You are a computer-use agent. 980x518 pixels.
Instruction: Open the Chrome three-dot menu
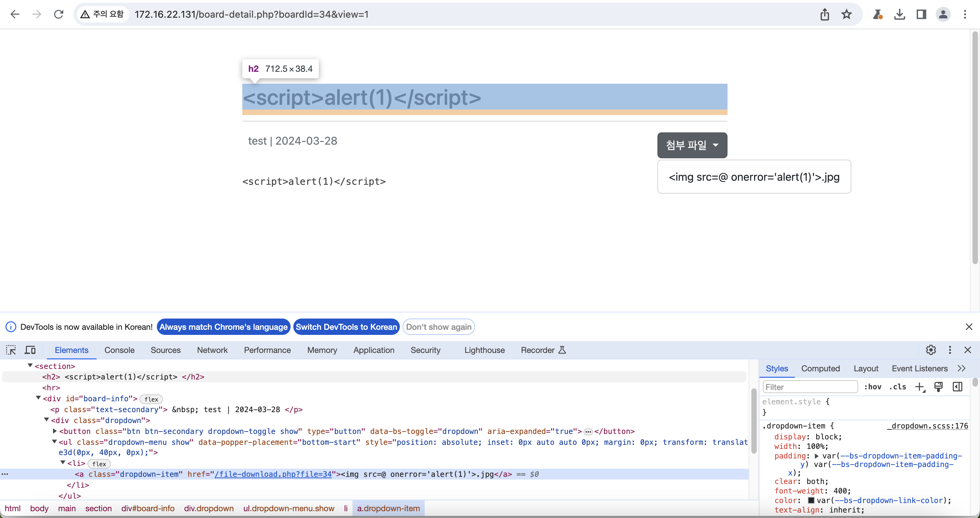pos(965,14)
